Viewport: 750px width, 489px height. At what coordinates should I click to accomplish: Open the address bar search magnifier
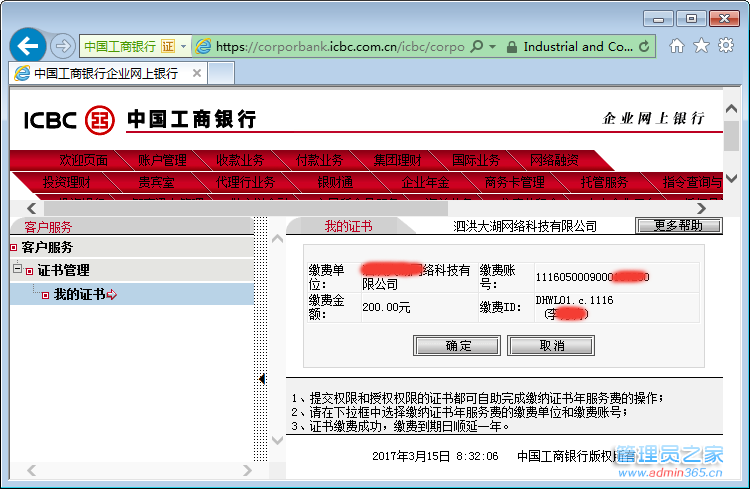click(x=477, y=46)
